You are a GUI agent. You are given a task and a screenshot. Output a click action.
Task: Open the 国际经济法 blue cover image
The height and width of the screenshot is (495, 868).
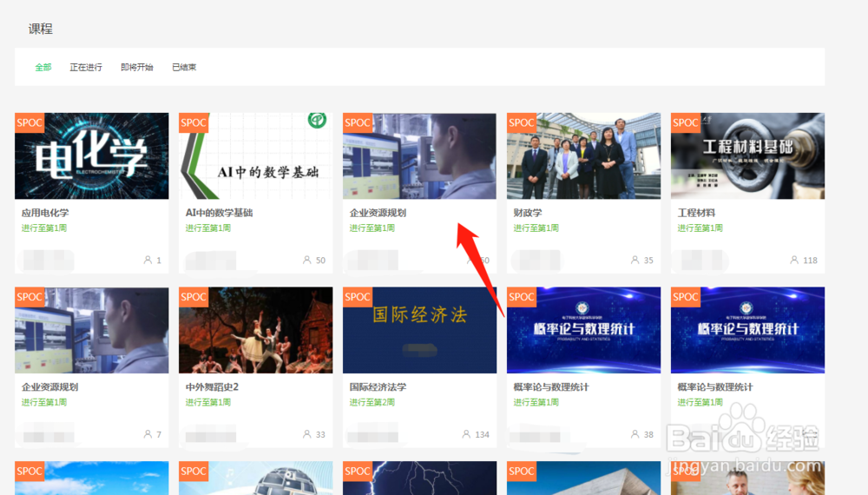[x=419, y=330]
